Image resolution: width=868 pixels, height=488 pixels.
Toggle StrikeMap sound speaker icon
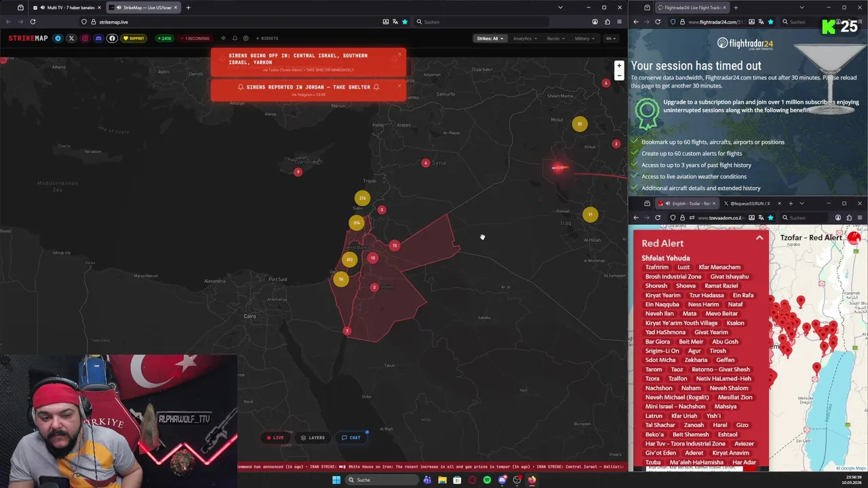click(224, 39)
